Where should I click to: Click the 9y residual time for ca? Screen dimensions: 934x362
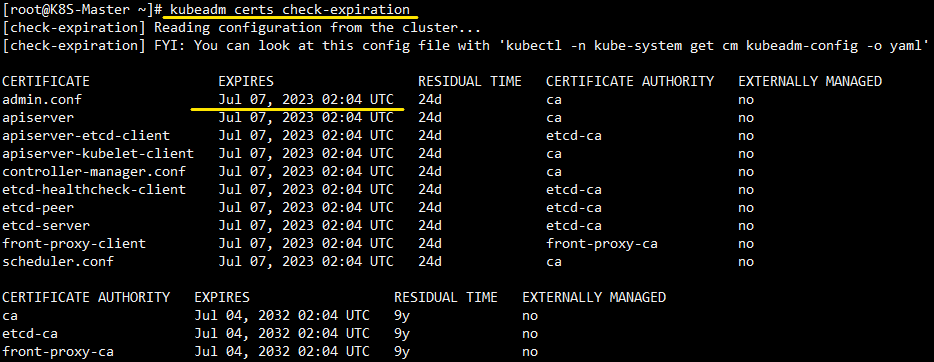(x=402, y=316)
